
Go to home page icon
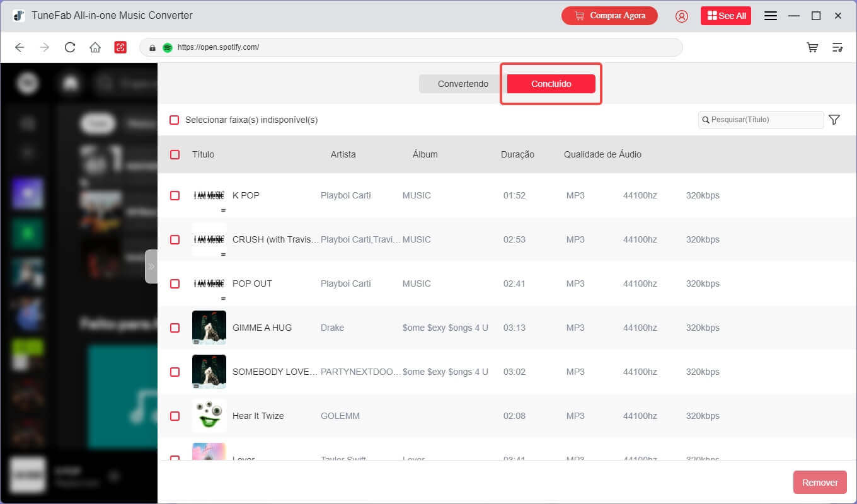click(95, 47)
